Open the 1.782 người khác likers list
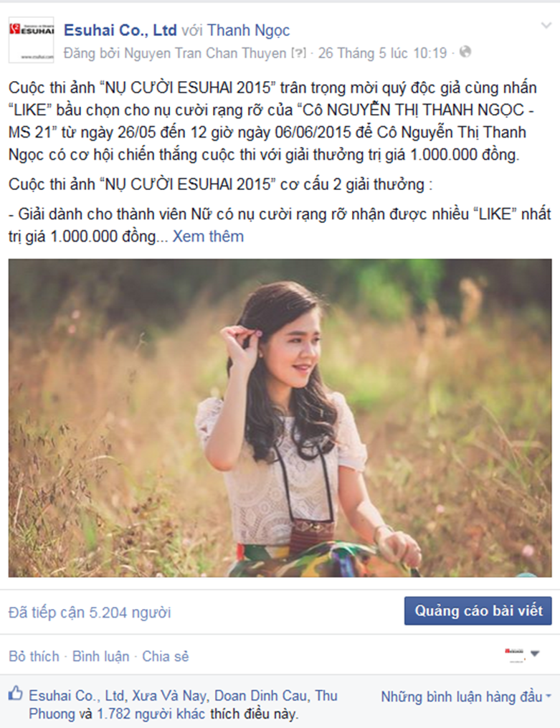This screenshot has height=728, width=560. point(151,714)
